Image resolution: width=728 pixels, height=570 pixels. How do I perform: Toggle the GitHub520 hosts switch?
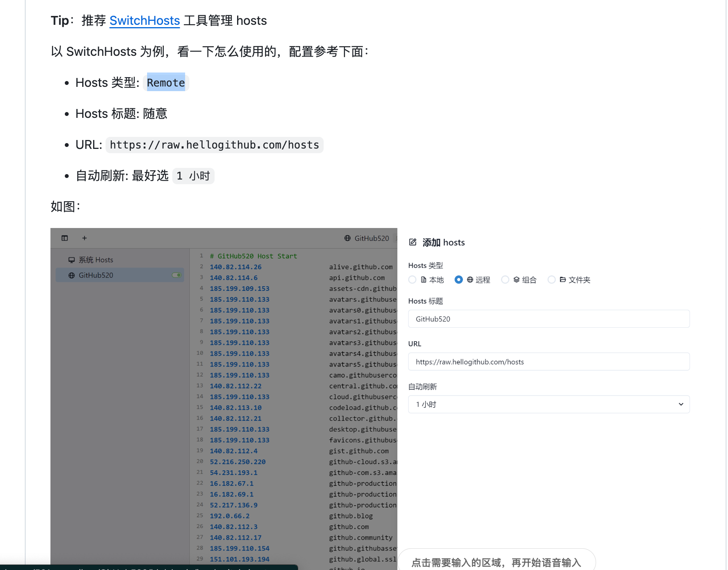[x=177, y=275]
